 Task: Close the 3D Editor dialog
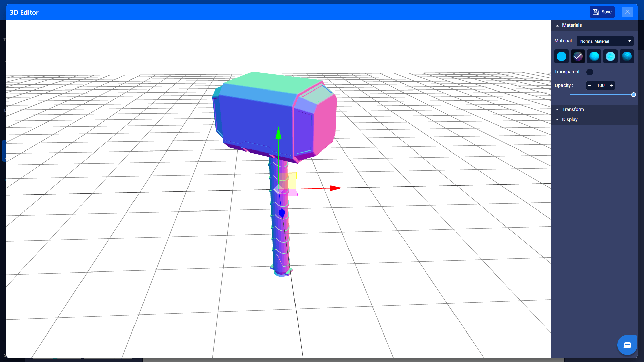[x=627, y=12]
